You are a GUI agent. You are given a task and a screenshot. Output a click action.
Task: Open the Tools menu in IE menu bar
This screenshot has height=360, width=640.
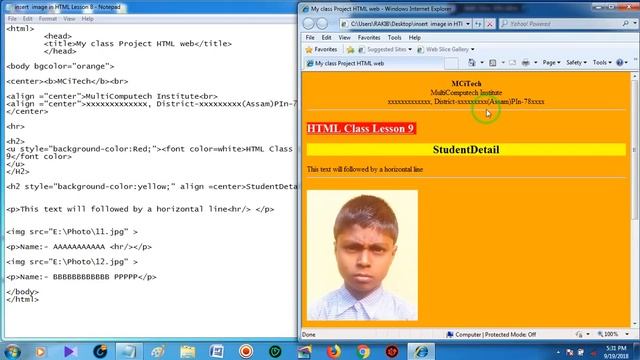394,38
